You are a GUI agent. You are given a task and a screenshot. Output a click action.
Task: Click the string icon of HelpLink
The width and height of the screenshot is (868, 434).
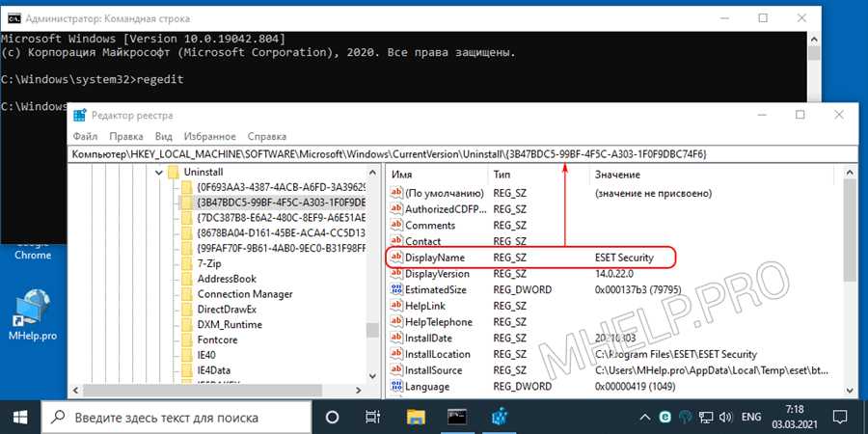pos(397,306)
